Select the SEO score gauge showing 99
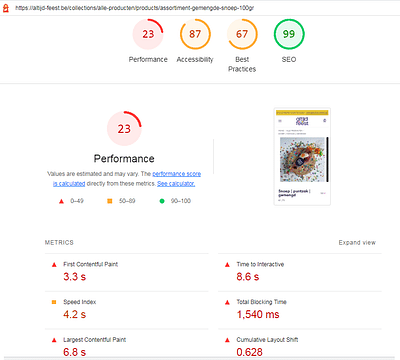400x360 pixels. (289, 34)
